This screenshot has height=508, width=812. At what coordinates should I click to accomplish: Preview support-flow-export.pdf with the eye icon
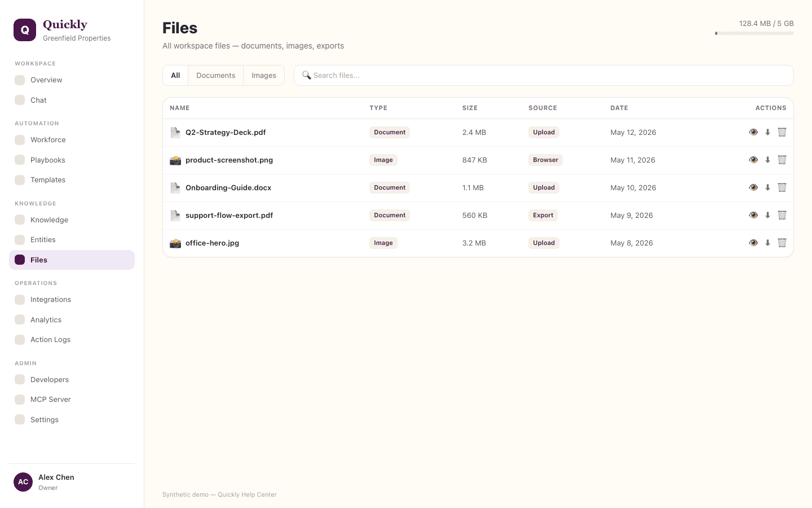(x=753, y=215)
